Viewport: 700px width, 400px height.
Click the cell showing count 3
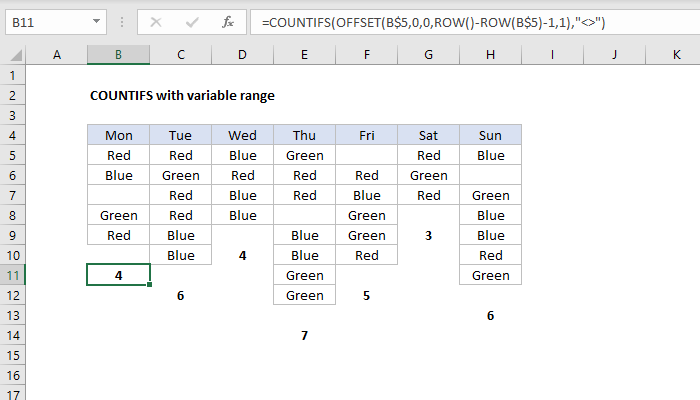coord(428,235)
